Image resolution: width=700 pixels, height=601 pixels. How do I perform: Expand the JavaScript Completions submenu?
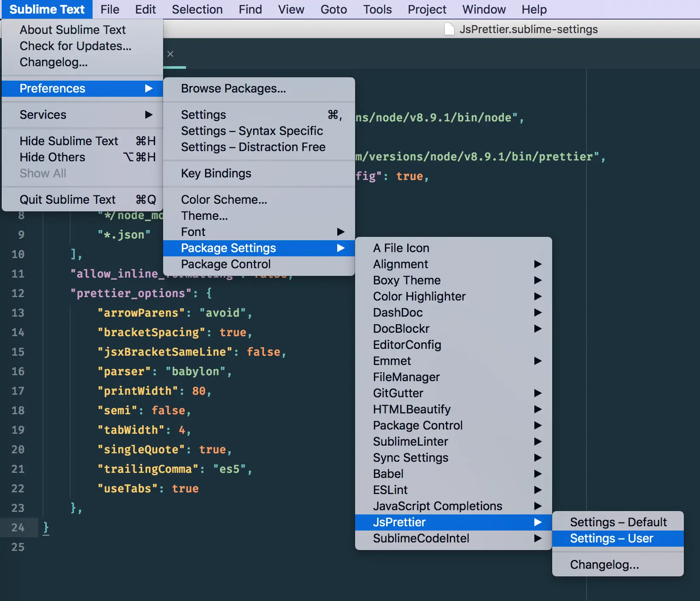(x=454, y=506)
